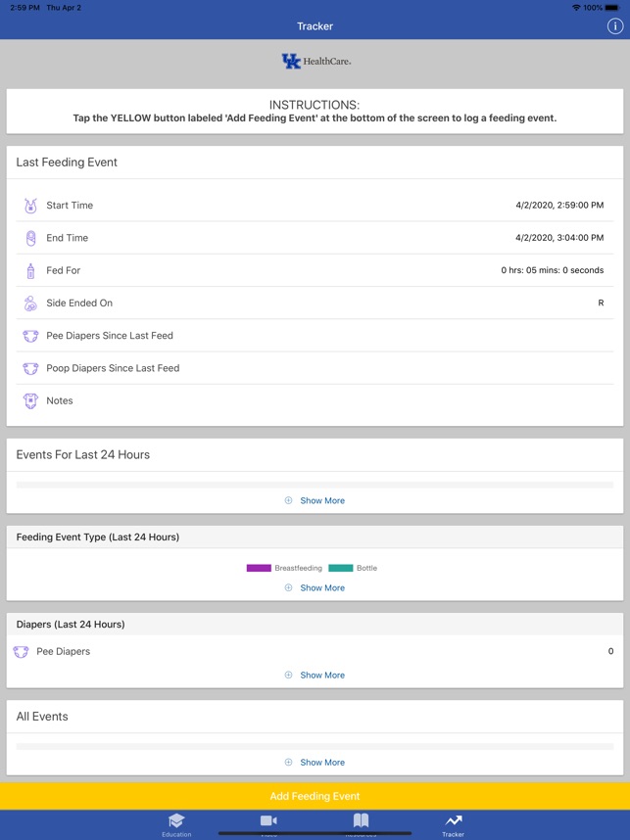Viewport: 630px width, 840px height.
Task: Click the Pee Diapers Since Last Feed icon
Action: tap(30, 336)
